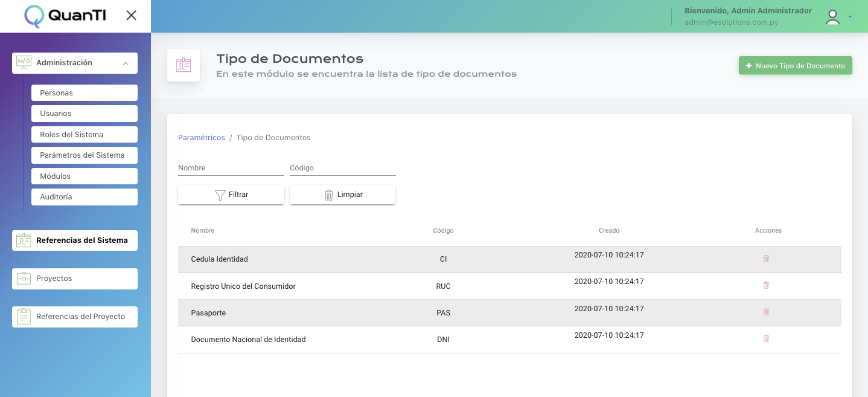Open the user account dropdown arrow
Image resolution: width=868 pixels, height=397 pixels.
(x=850, y=17)
